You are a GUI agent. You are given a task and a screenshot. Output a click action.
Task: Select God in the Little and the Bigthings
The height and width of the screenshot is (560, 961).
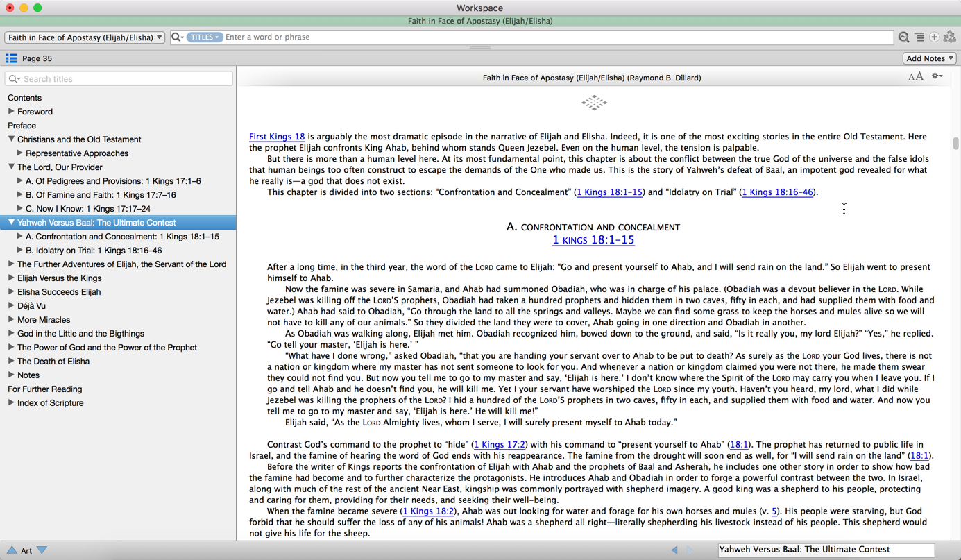click(x=80, y=334)
